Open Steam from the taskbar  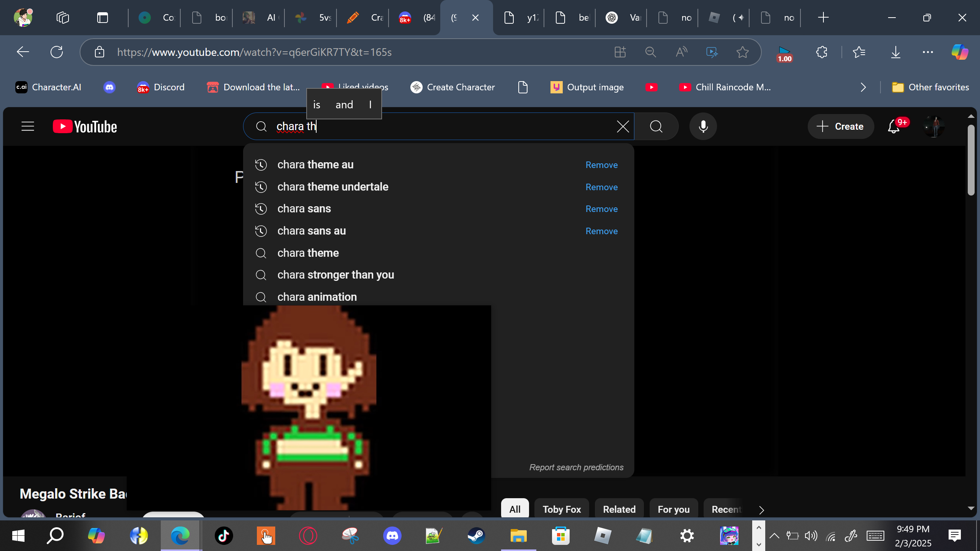(476, 536)
